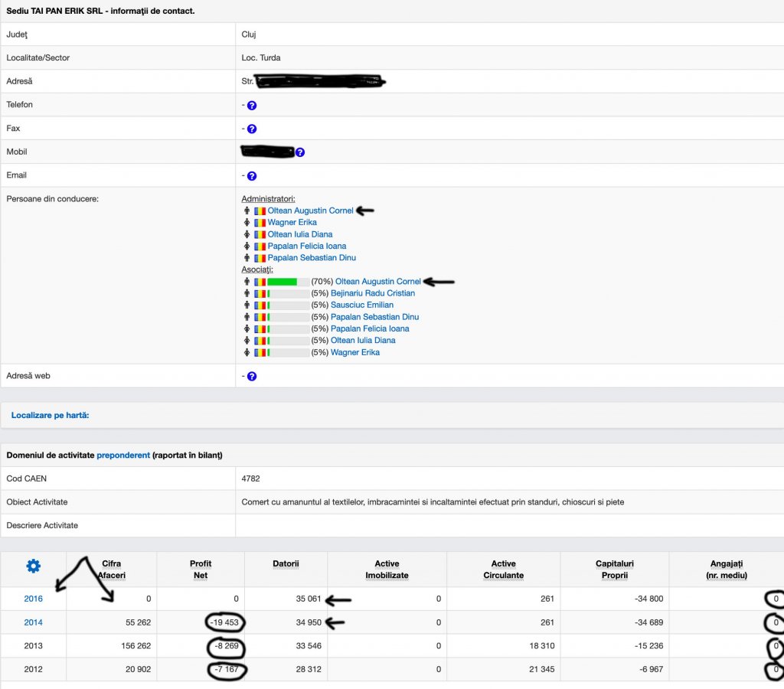Click the Romanian flag beside administrator Wagner Erika
This screenshot has width=784, height=689.
pyautogui.click(x=260, y=223)
